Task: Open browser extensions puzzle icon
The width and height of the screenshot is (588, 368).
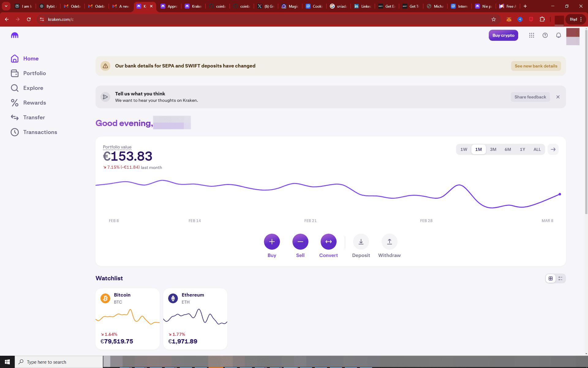Action: (x=542, y=19)
